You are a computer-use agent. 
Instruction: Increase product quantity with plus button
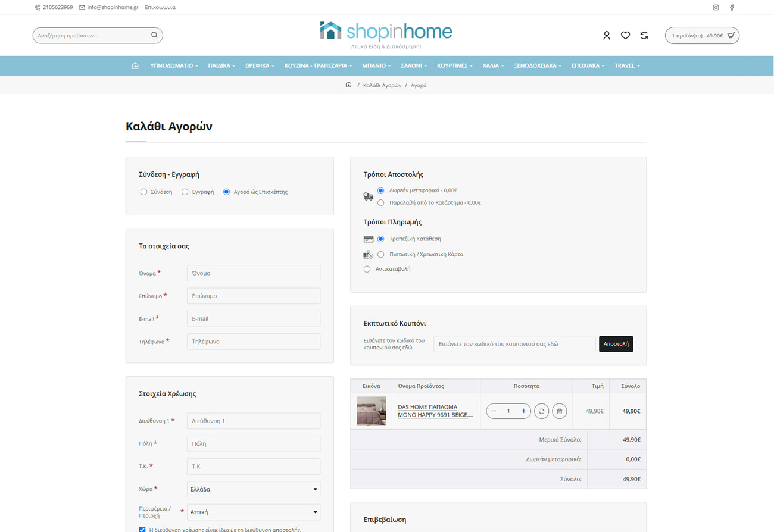pyautogui.click(x=523, y=411)
